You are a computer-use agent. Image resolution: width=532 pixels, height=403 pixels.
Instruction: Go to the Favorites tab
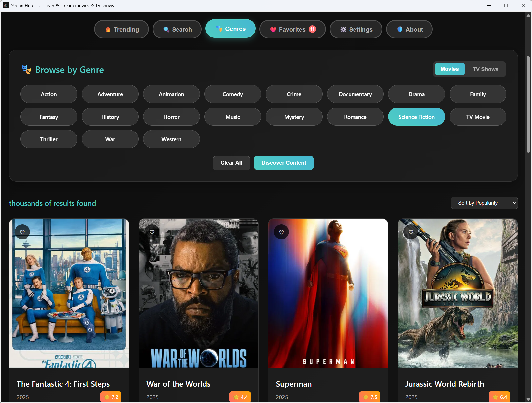tap(293, 29)
